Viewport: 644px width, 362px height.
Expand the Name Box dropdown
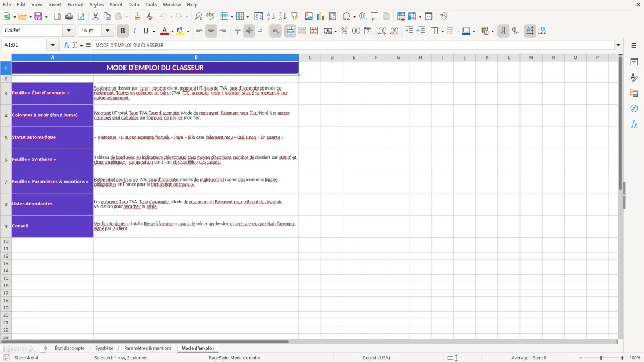tap(53, 46)
